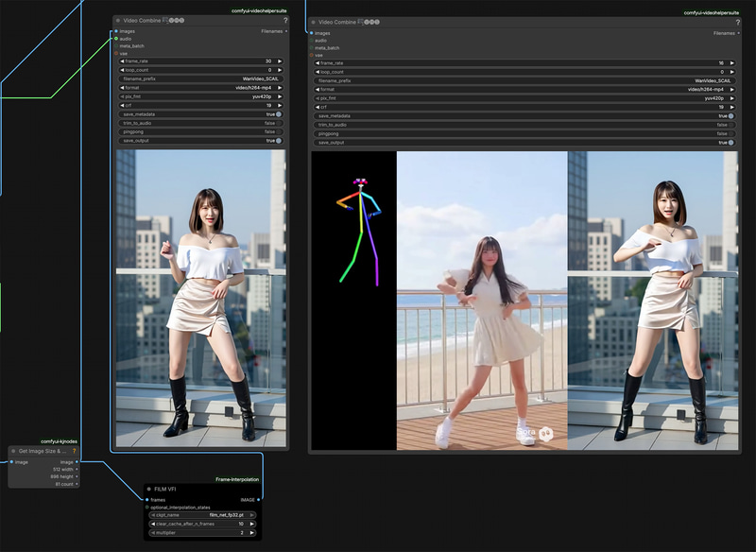Click image input port on Get Image Size node
This screenshot has height=552, width=756.
click(x=11, y=462)
